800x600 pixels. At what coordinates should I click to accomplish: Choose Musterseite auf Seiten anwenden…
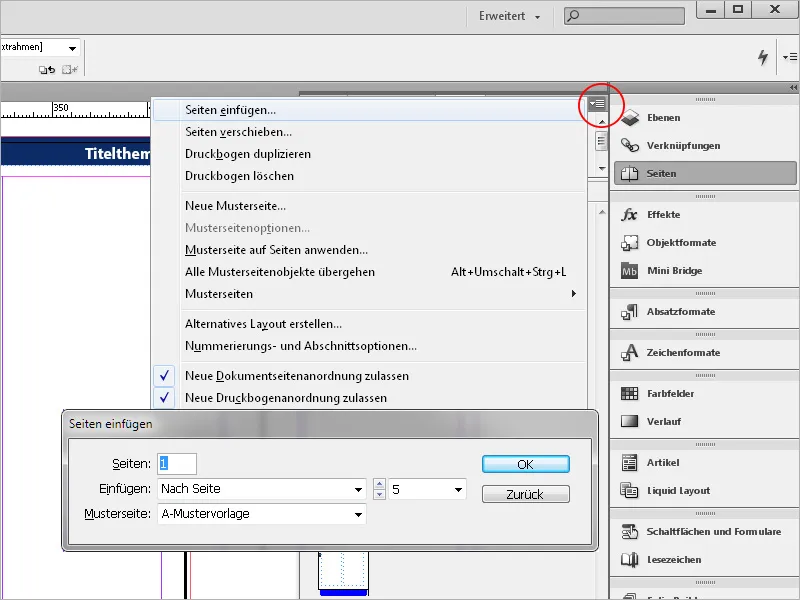370,250
